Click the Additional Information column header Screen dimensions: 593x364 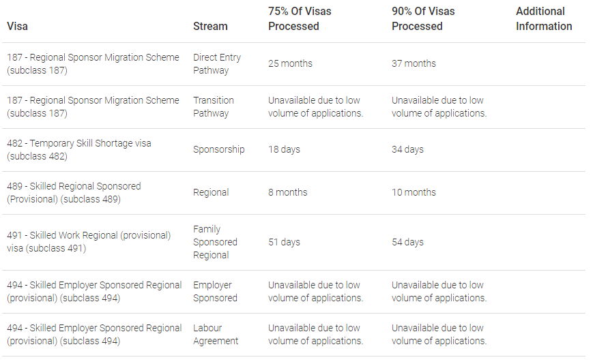click(544, 19)
